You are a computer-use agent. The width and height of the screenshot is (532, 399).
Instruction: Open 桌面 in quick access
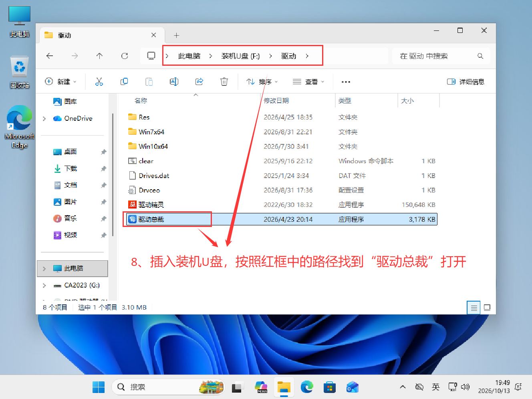coord(71,152)
